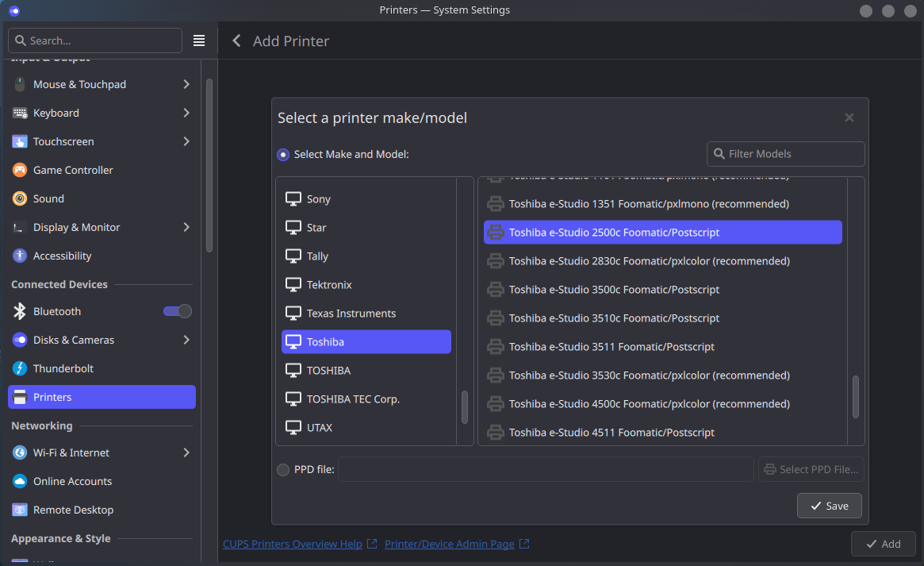Viewport: 924px width, 566px height.
Task: Toggle the Bluetooth switch off
Action: pyautogui.click(x=177, y=311)
